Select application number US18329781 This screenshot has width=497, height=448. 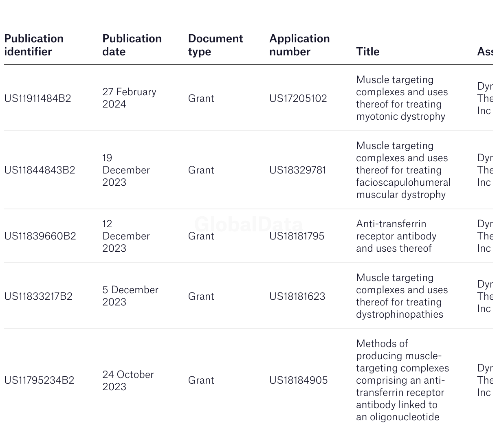point(297,170)
